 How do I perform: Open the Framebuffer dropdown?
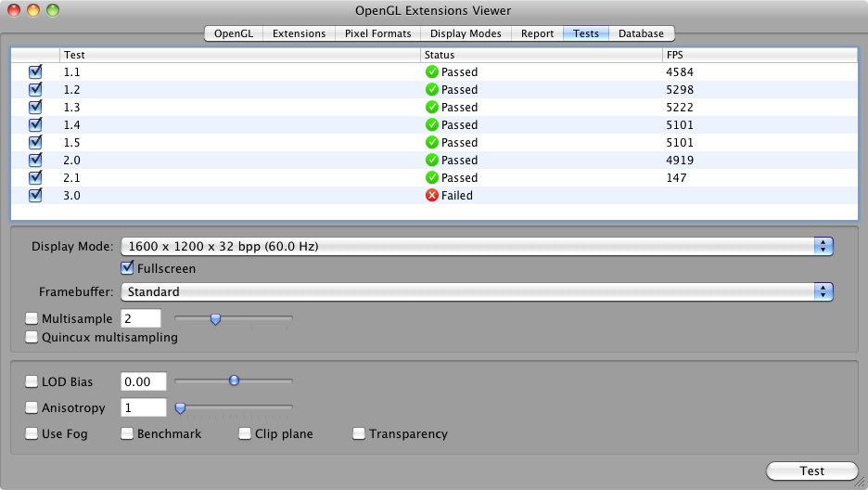[x=477, y=291]
